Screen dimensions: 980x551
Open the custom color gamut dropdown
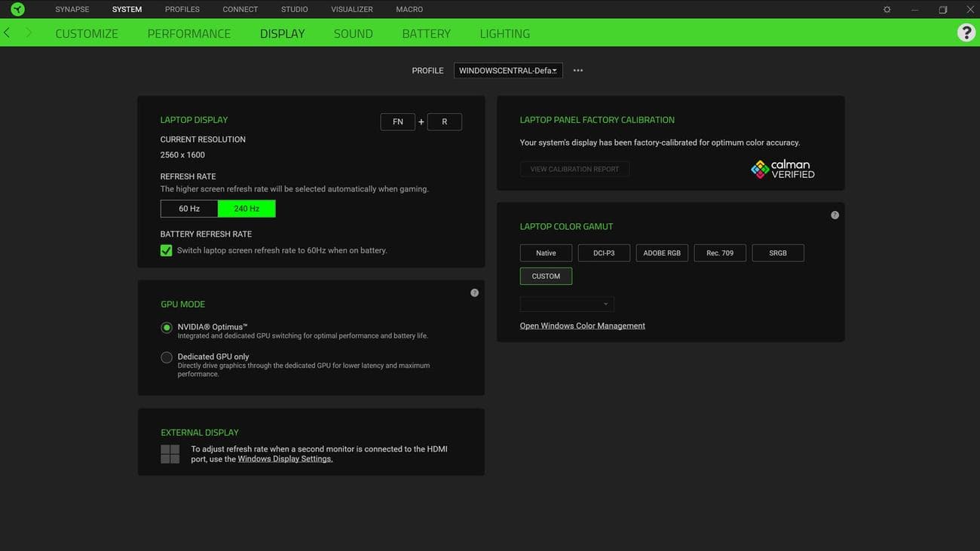567,303
